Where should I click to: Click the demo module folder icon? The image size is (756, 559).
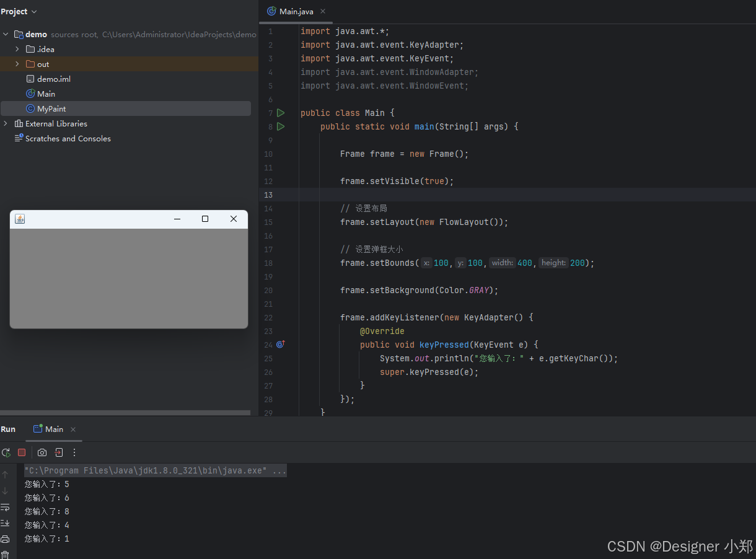(19, 34)
